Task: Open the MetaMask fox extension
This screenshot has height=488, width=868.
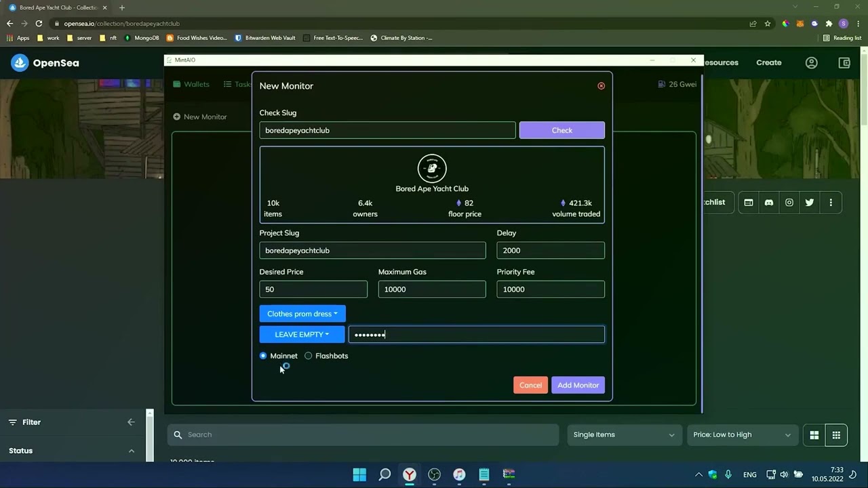Action: 800,23
